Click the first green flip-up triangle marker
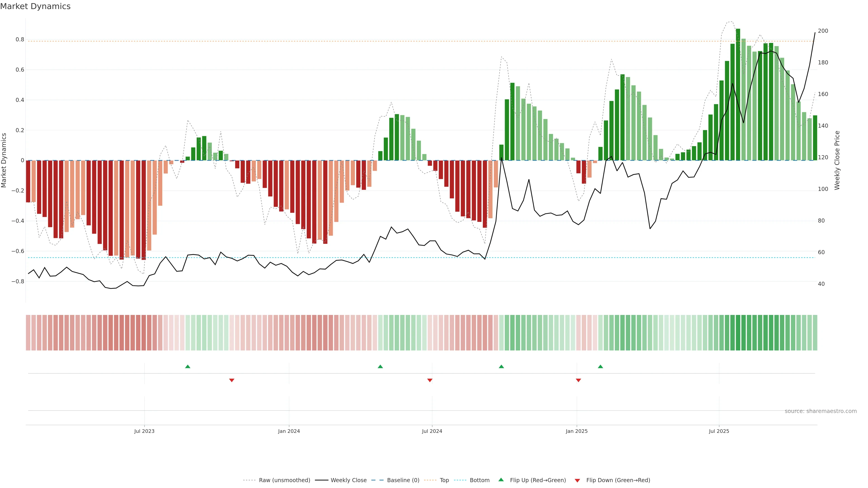This screenshot has height=488, width=868. pyautogui.click(x=188, y=366)
